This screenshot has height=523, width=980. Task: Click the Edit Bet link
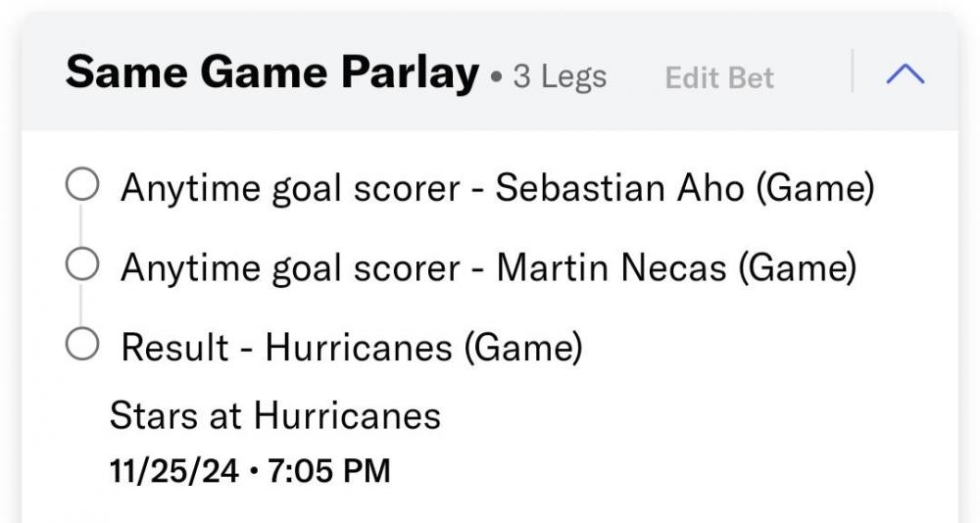[x=719, y=78]
